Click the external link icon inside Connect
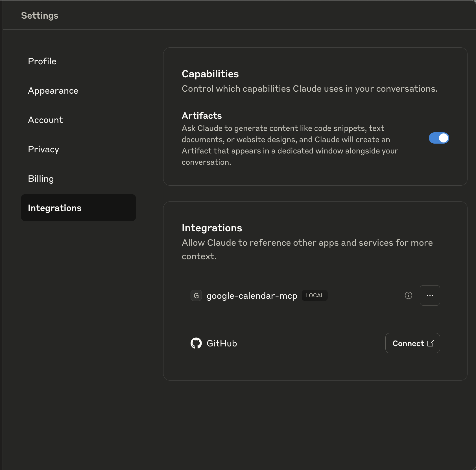This screenshot has width=476, height=470. point(431,343)
